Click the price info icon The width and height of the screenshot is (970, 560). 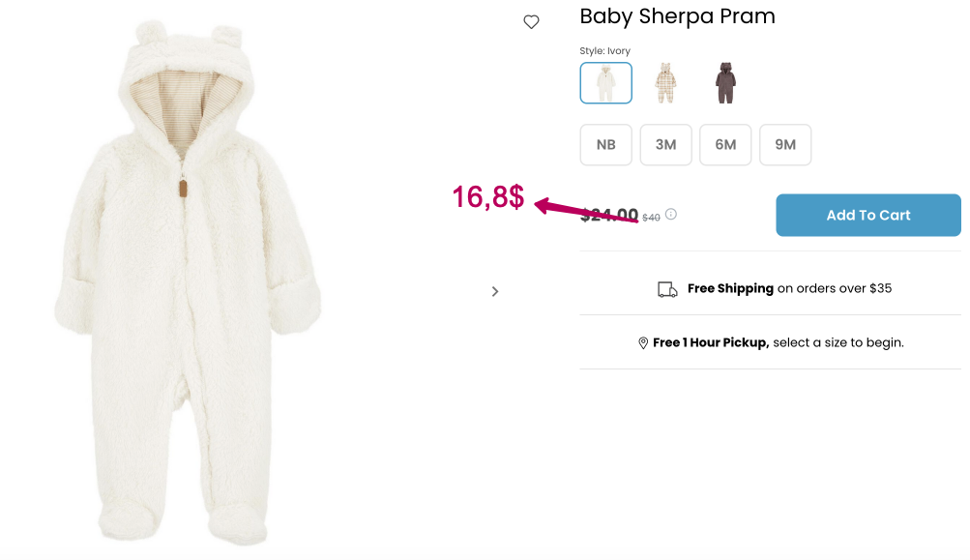point(671,215)
